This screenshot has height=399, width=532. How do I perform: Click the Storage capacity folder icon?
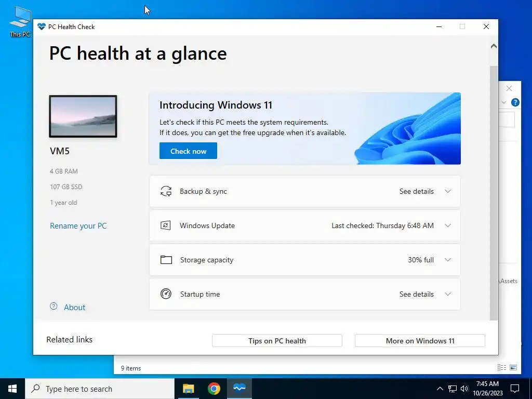pyautogui.click(x=166, y=260)
